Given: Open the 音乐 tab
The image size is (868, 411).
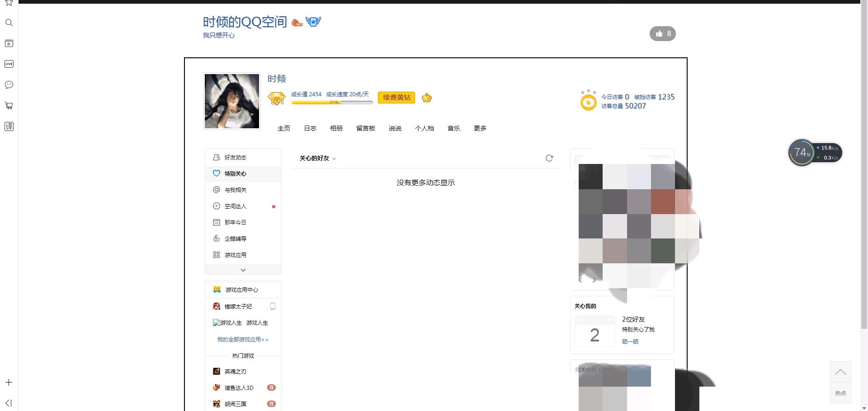Looking at the screenshot, I should (454, 128).
